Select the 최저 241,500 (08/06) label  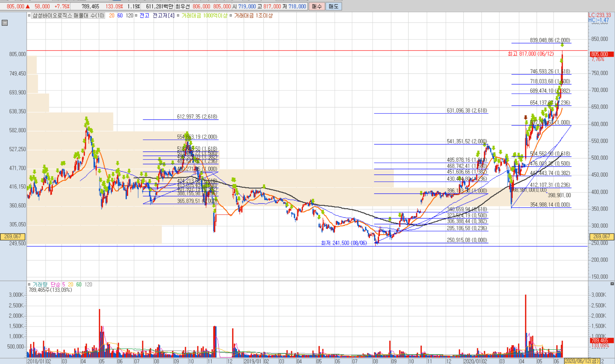point(344,243)
